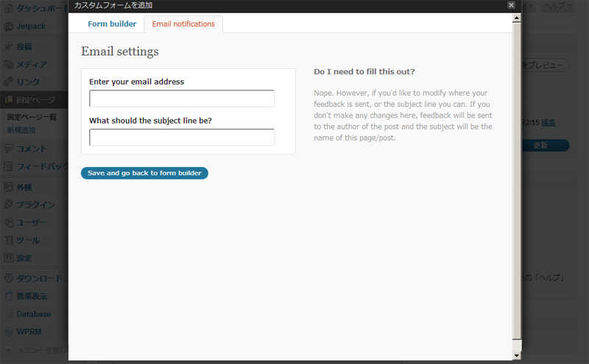Open the 外観 appearance menu
This screenshot has height=364, width=589.
pyautogui.click(x=24, y=187)
